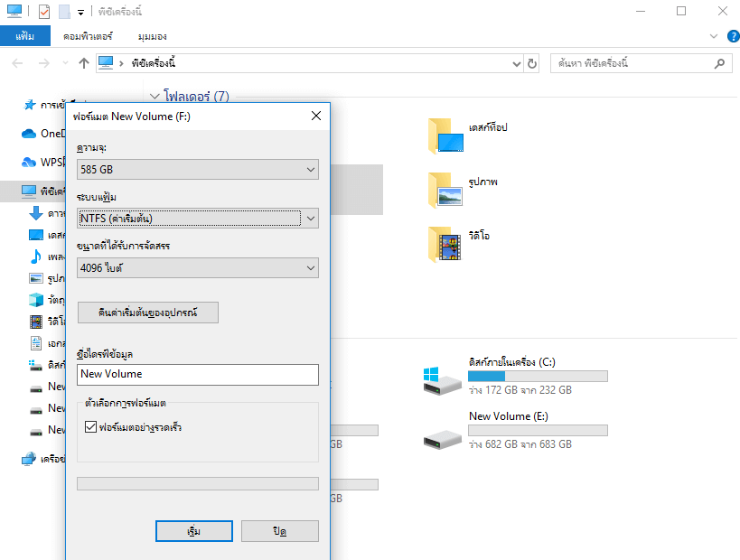Open the Downloads (ดาวน์โหลด) sidebar item

(47, 212)
